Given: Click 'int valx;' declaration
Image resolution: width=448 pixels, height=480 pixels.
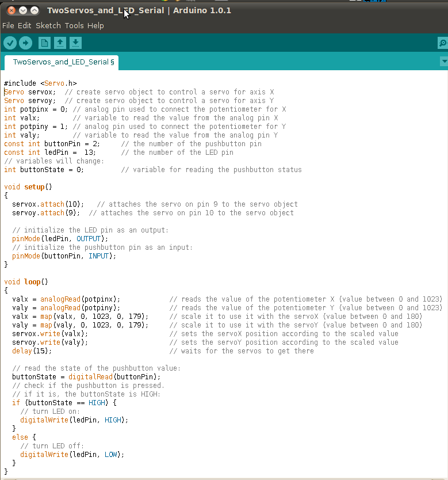Looking at the screenshot, I should [x=22, y=118].
